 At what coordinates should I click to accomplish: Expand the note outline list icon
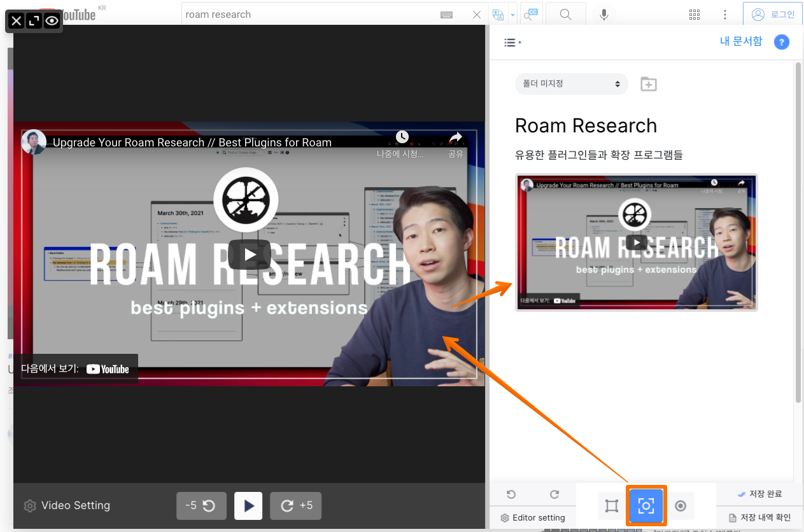tap(512, 43)
